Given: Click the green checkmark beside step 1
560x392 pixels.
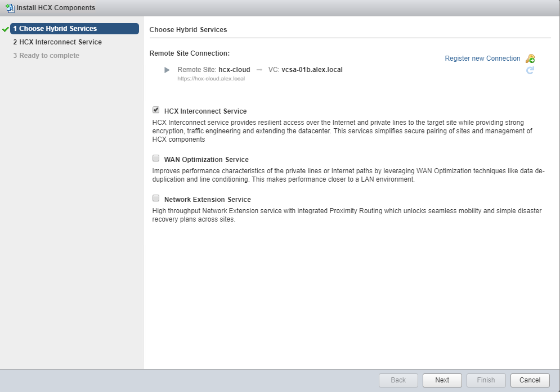Looking at the screenshot, I should (6, 29).
